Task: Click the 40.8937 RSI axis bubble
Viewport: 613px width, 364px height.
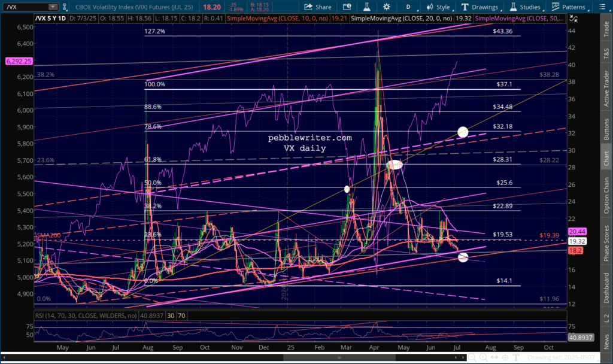Action: [x=581, y=338]
